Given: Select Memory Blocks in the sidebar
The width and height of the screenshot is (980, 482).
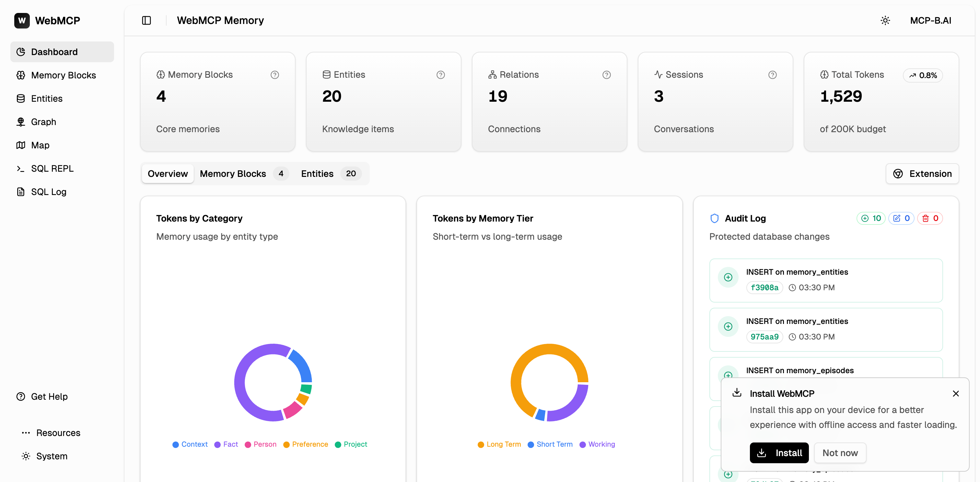Looking at the screenshot, I should [x=63, y=75].
